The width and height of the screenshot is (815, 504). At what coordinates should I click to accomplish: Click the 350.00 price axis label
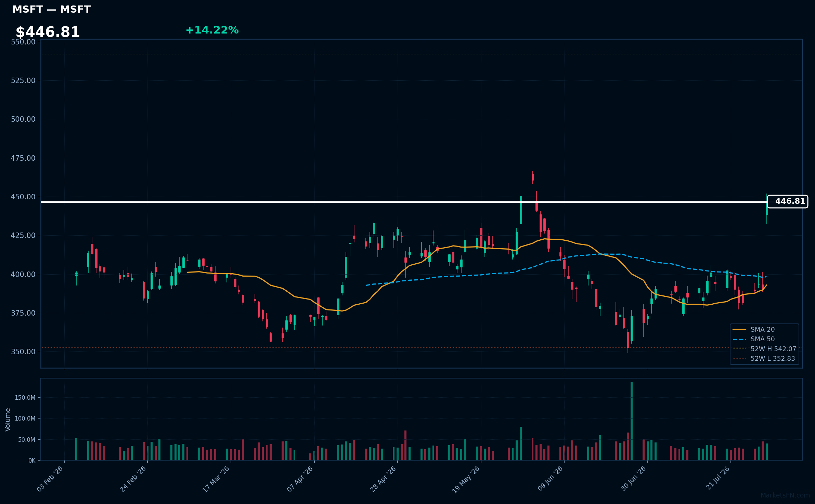pos(23,352)
